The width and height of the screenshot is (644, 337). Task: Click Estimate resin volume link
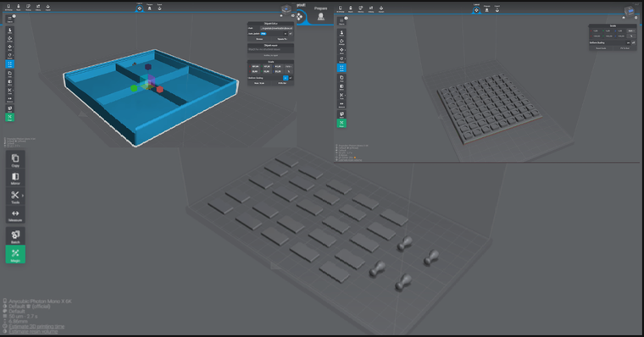[33, 332]
